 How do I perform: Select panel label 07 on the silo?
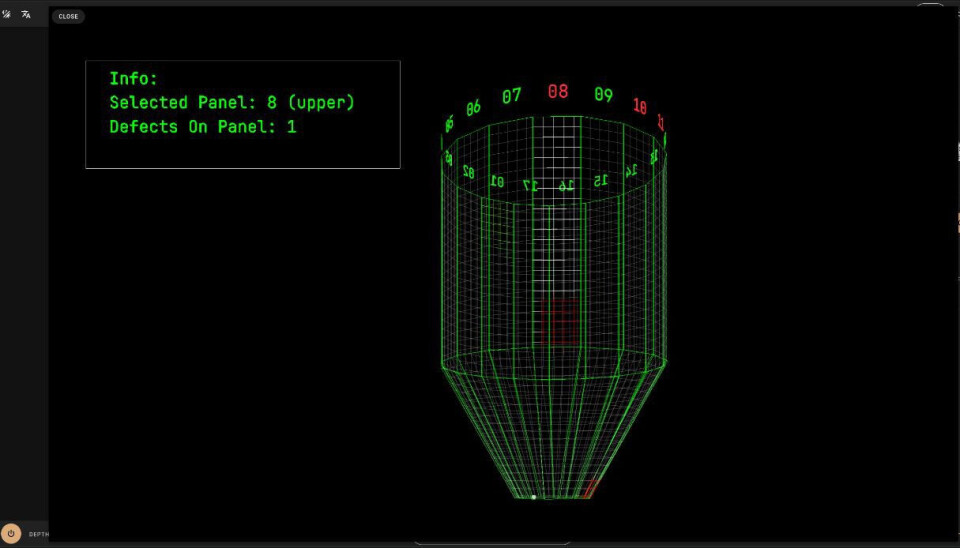[511, 96]
